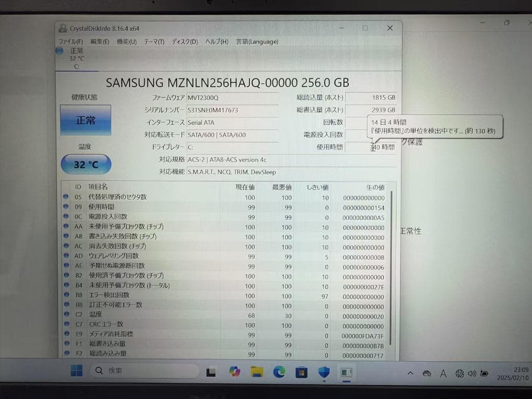
Task: Click the blue status dot beside 正常 C:
Action: coord(60,51)
